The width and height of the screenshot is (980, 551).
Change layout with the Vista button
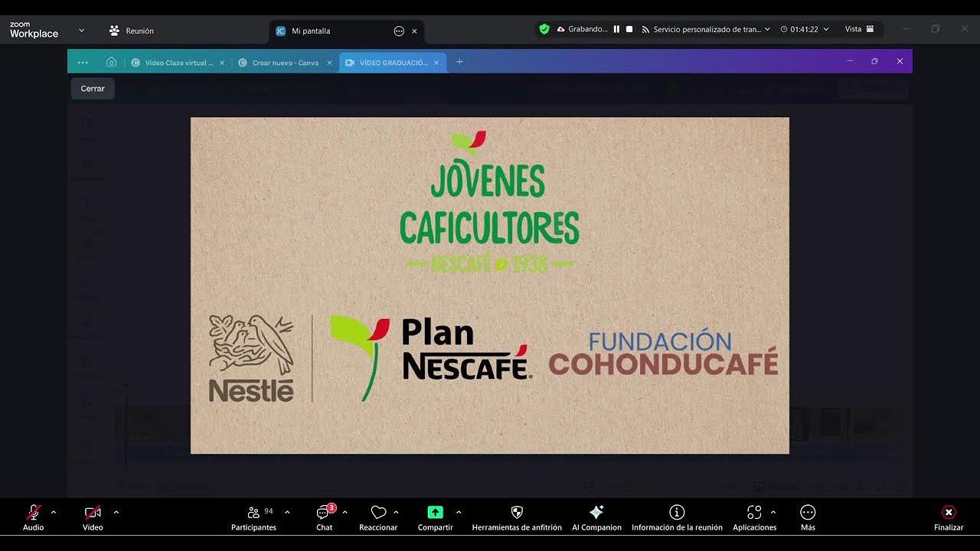(860, 29)
